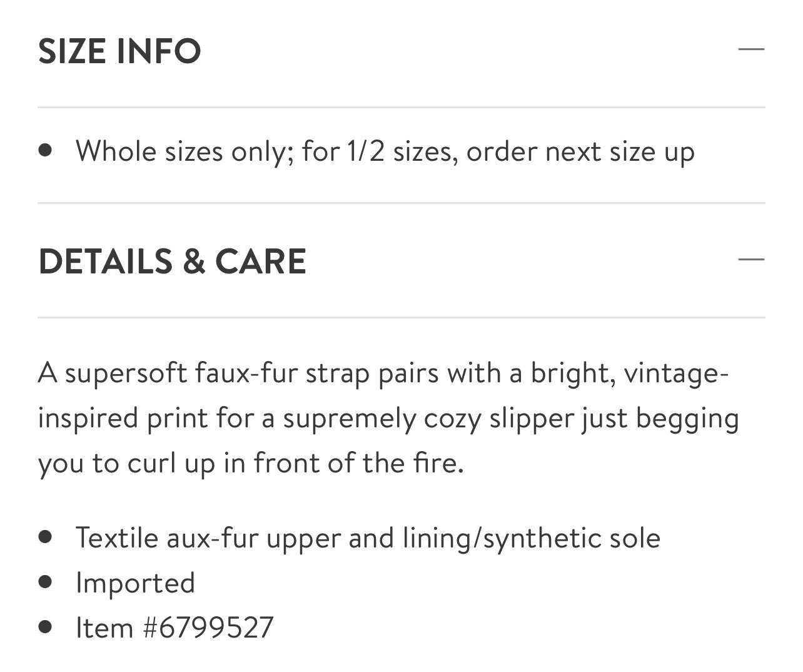Click the 'Textile aux-fur upper and lining' line
Viewport: 803px width, 672px height.
[367, 538]
